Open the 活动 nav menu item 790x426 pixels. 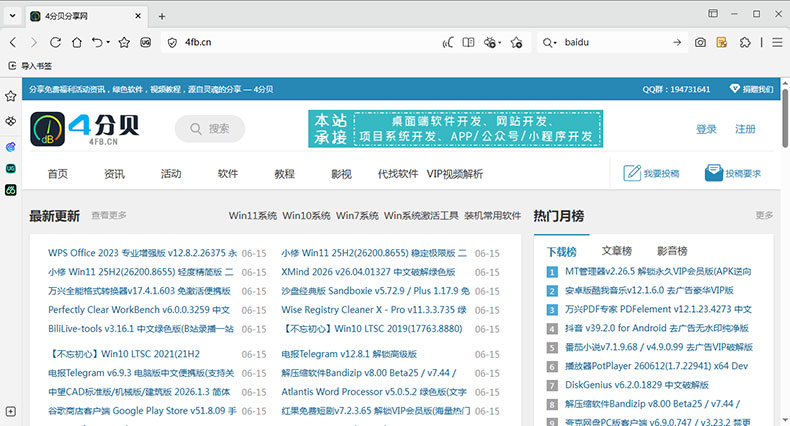(171, 174)
